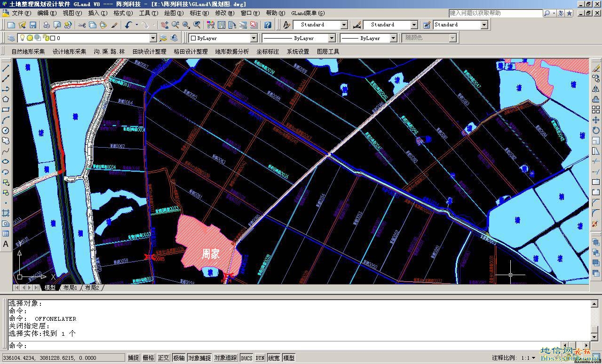Open the Help question mark icon

pyautogui.click(x=268, y=25)
